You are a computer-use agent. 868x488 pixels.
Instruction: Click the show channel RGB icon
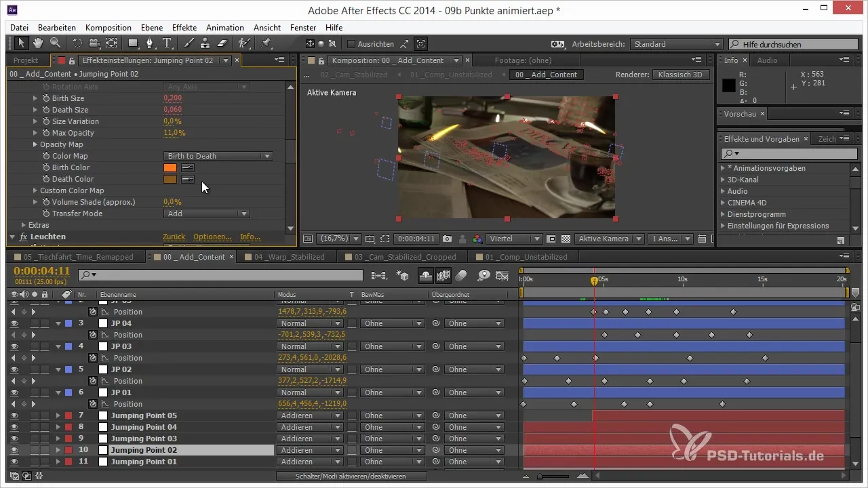pos(477,239)
